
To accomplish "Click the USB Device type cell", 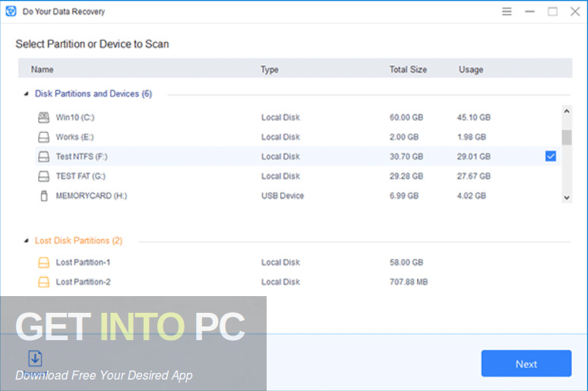I will click(x=283, y=196).
